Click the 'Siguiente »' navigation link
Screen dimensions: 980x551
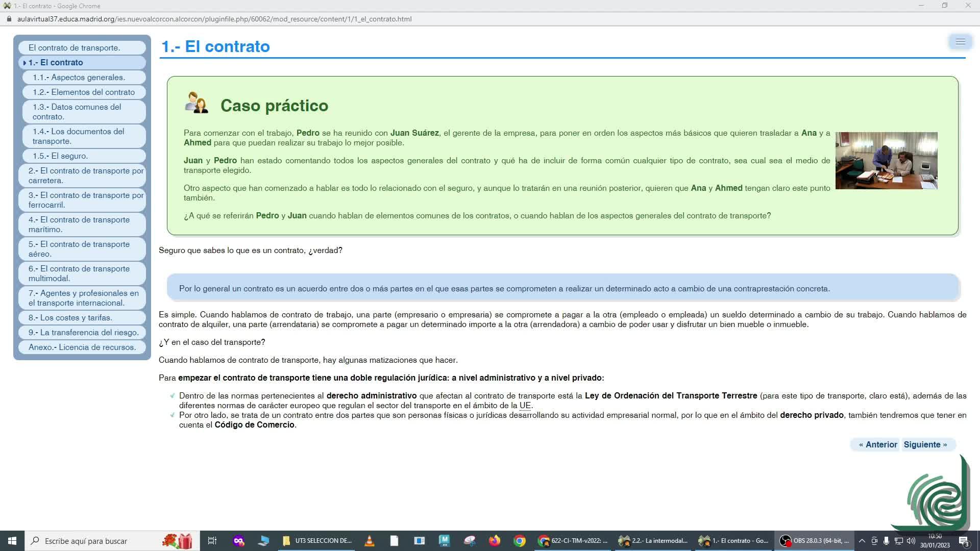[925, 444]
